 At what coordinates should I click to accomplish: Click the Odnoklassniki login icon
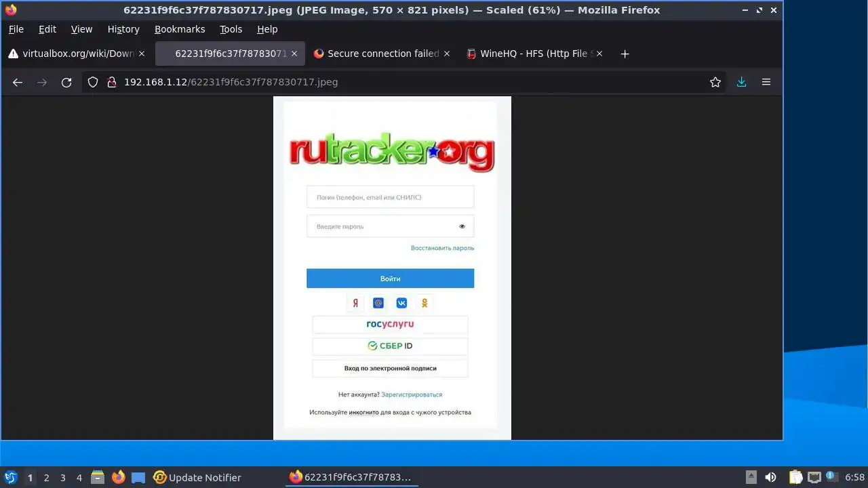click(425, 303)
